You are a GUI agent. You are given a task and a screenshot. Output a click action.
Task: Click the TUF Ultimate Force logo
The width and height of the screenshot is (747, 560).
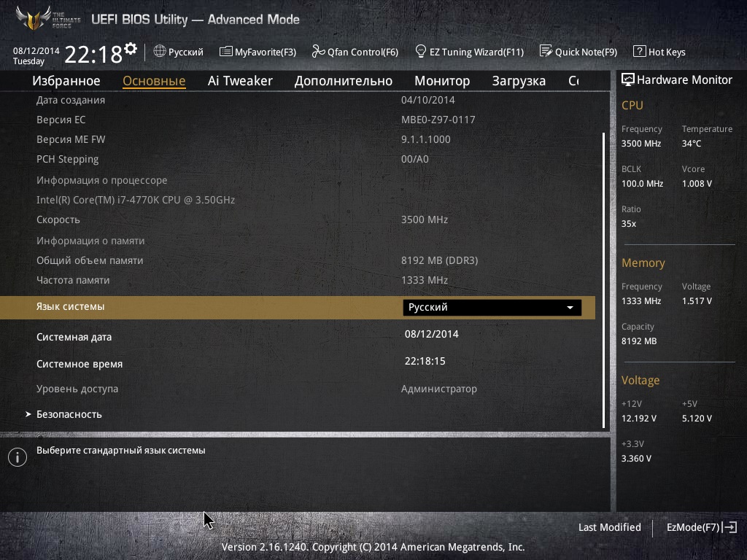(47, 18)
